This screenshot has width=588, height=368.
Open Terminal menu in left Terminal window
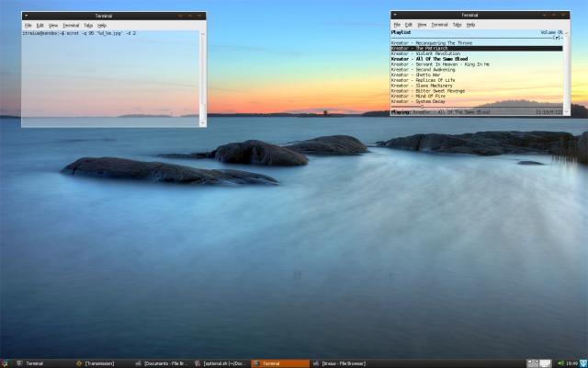point(71,26)
